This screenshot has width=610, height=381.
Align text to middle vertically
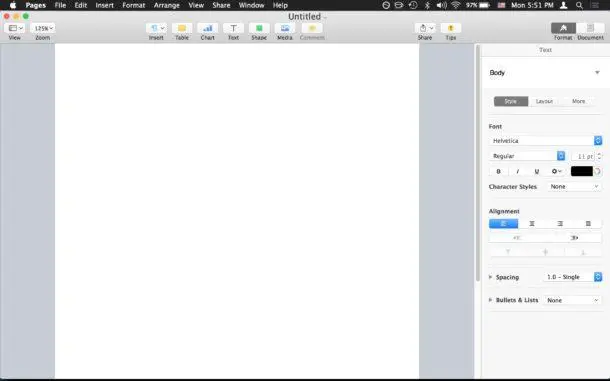click(x=545, y=252)
